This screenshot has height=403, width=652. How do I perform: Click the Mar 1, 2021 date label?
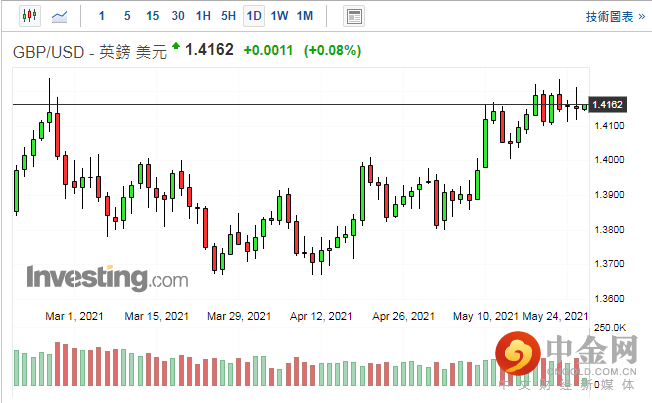[x=74, y=316]
